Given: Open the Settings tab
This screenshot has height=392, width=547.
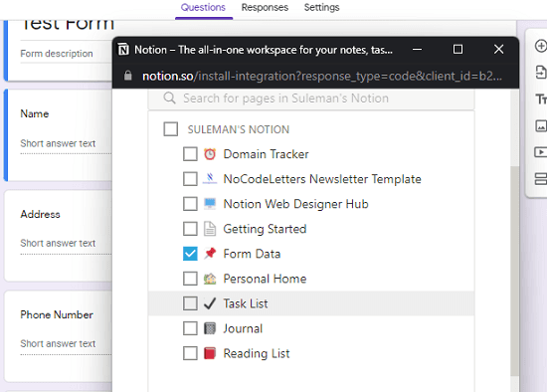Looking at the screenshot, I should (321, 7).
